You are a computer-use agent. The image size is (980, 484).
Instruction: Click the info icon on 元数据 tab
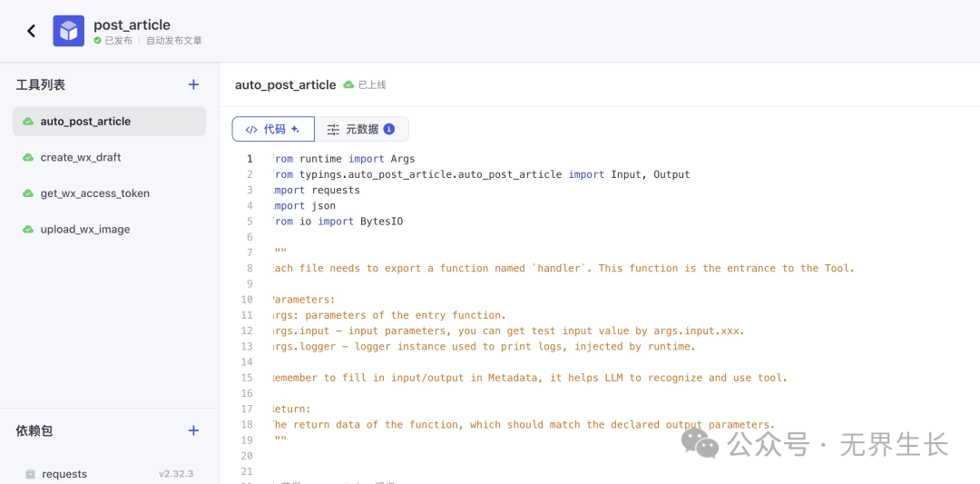389,129
